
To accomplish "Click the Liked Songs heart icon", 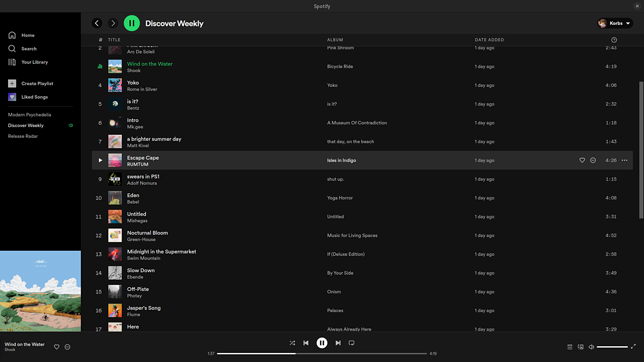I will (x=12, y=97).
